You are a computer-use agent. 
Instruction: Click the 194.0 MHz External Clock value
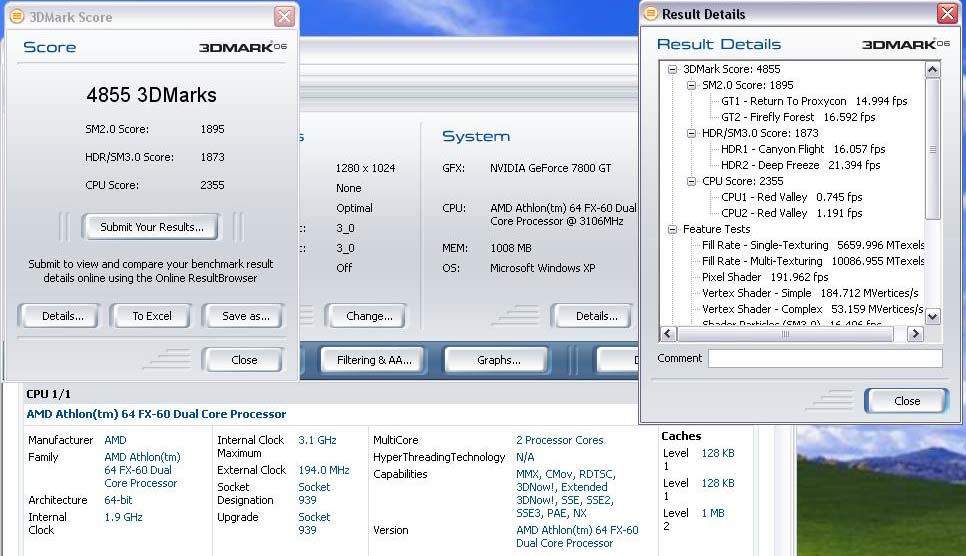[323, 470]
